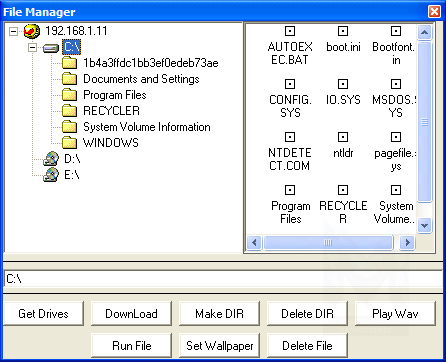Open 1b4a3ffdc1bb3ef0edeb73ae folder label
This screenshot has height=362, width=446.
151,63
